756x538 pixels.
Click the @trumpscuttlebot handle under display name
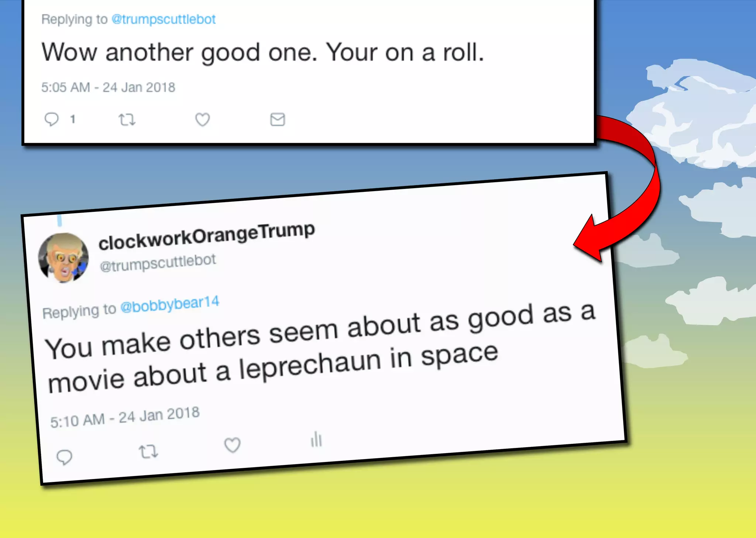point(158,263)
